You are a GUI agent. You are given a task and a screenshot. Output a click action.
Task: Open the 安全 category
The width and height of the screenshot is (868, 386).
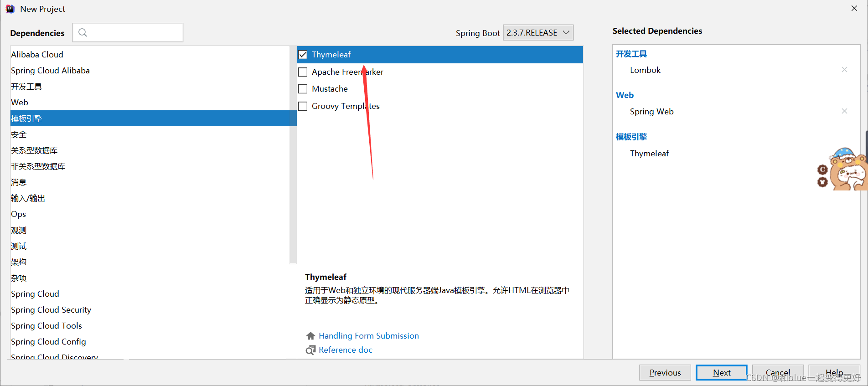tap(150, 134)
